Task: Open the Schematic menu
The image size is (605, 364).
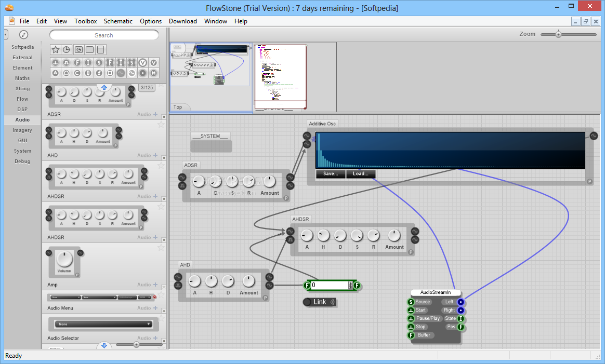Action: point(118,21)
